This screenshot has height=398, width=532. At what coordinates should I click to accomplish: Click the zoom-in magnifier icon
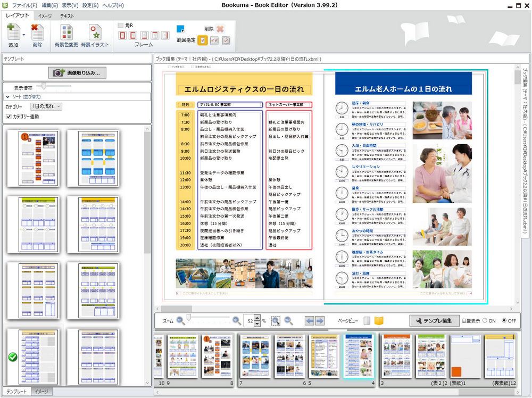coord(237,320)
